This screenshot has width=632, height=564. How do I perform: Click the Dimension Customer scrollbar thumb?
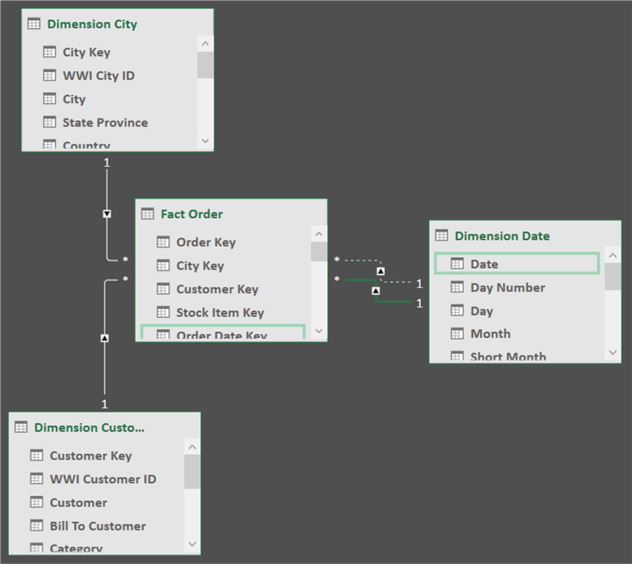coord(192,472)
